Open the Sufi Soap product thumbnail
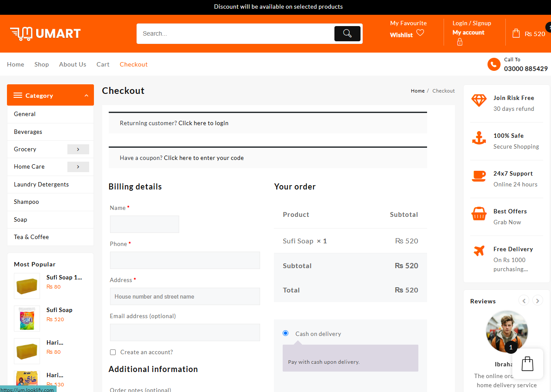This screenshot has height=392, width=551. (27, 319)
